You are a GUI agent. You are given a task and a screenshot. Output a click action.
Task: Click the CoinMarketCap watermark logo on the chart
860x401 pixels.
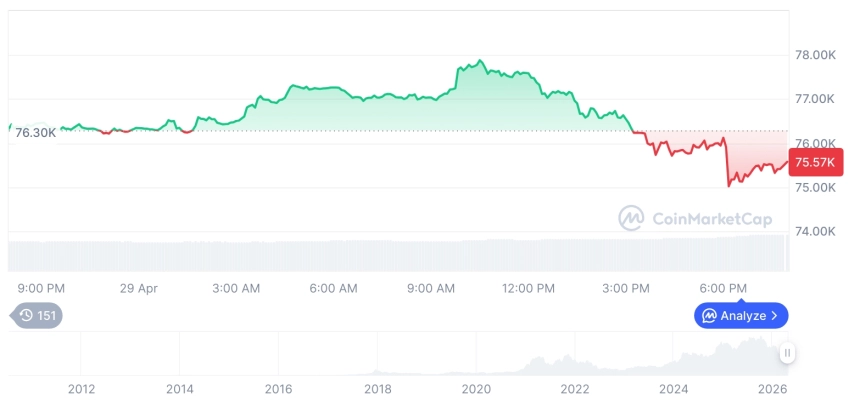631,218
